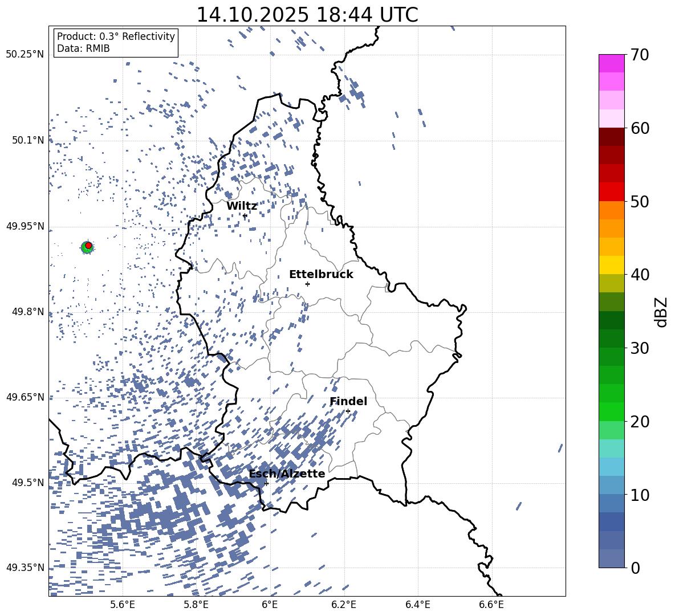This screenshot has width=675, height=616.
Task: Click the 6°E longitude label
Action: pyautogui.click(x=270, y=605)
